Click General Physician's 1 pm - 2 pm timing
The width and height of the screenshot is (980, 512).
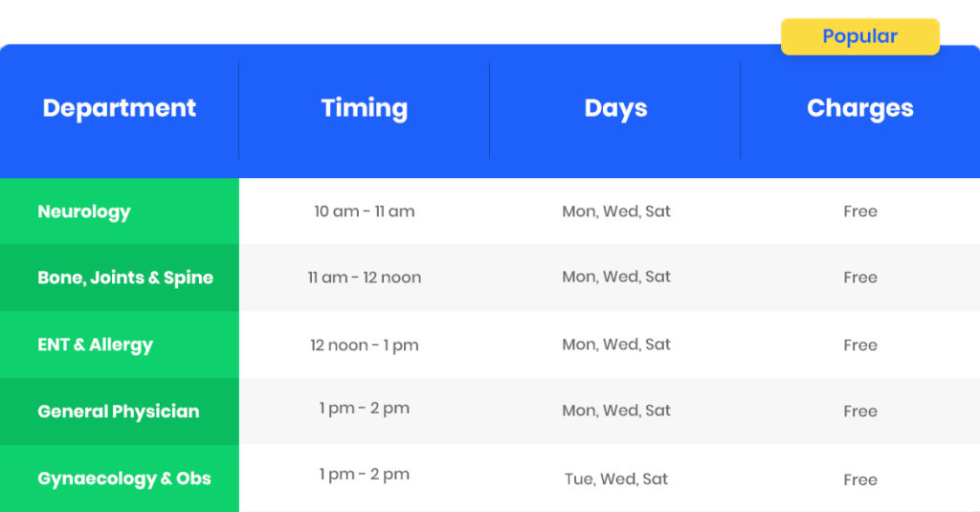pyautogui.click(x=365, y=409)
